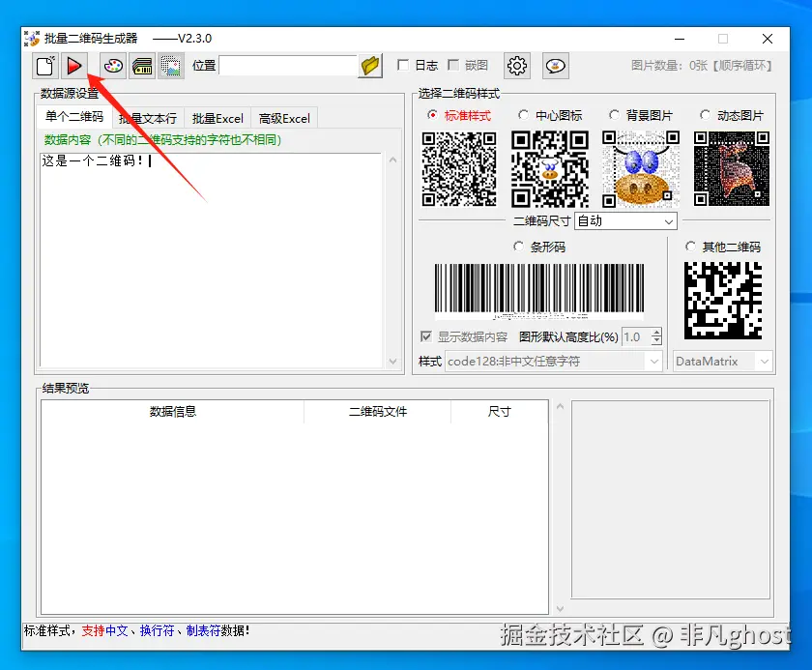Image resolution: width=812 pixels, height=670 pixels.
Task: Expand code128 样式 dropdown
Action: point(554,361)
